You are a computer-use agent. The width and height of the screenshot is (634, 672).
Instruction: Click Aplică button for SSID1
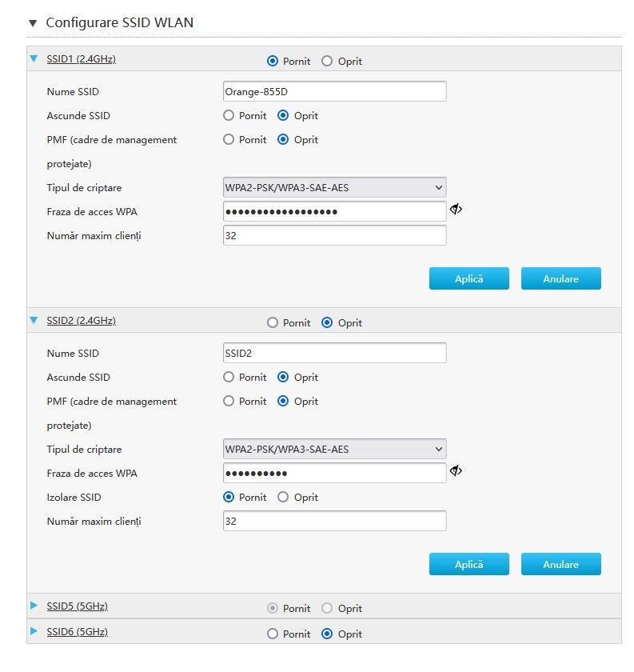pos(469,278)
